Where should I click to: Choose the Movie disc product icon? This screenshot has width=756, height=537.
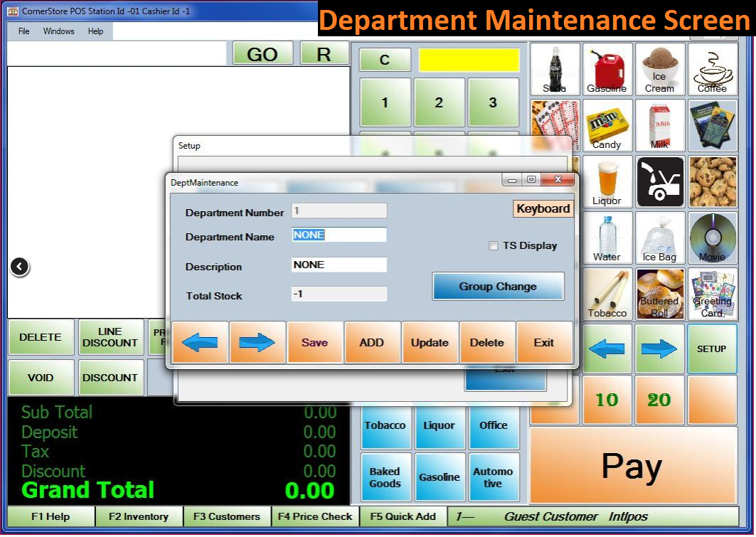(712, 238)
